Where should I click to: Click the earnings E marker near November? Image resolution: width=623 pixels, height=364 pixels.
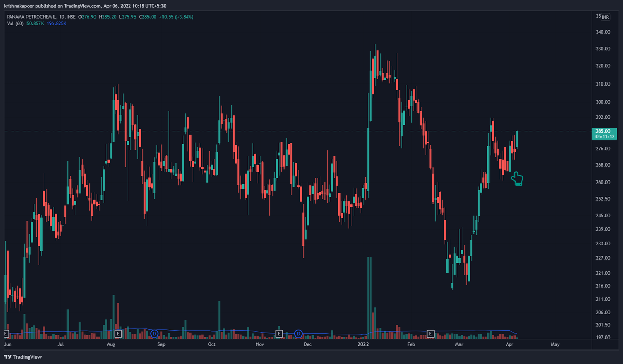(x=279, y=333)
